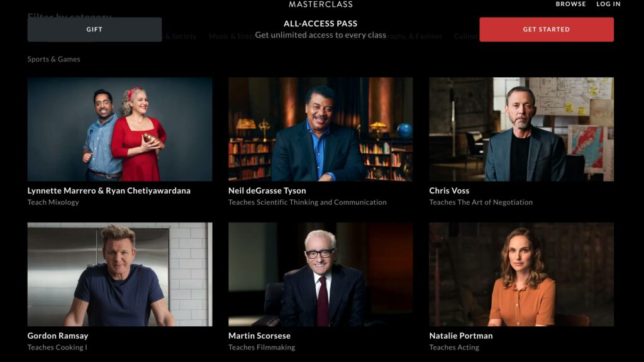Click the Gordon Ramsay name link
The height and width of the screenshot is (362, 644).
(58, 336)
